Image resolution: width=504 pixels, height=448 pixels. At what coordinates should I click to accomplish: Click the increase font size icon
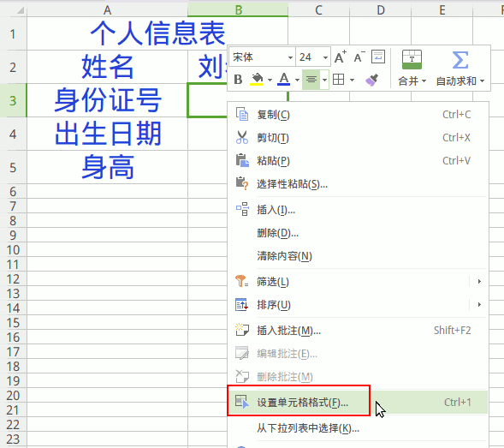pyautogui.click(x=341, y=57)
